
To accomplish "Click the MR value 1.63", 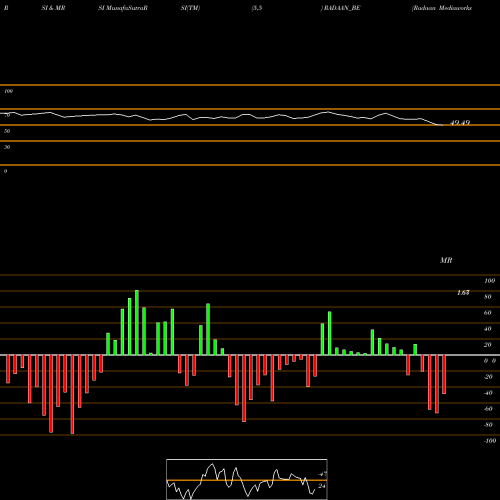I will point(463,293).
